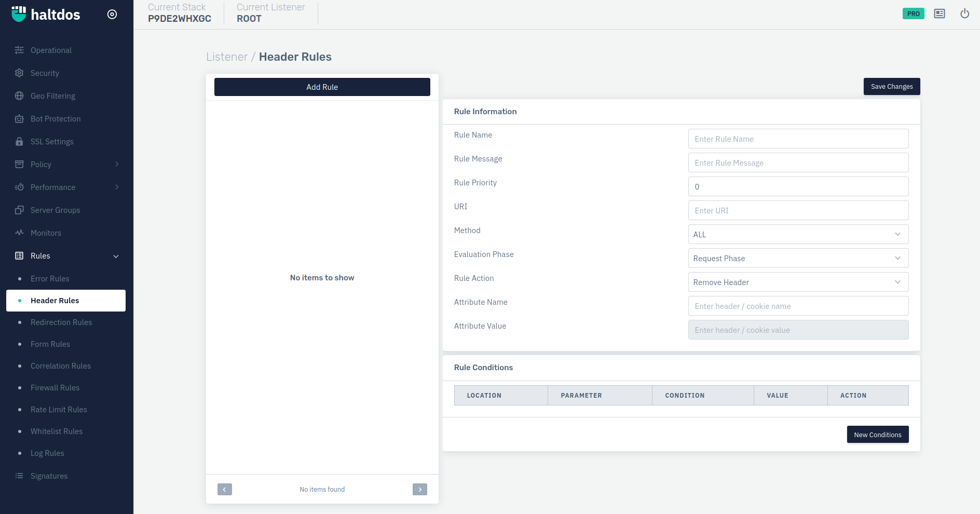The width and height of the screenshot is (980, 514).
Task: Click the Operational sliders icon
Action: 19,50
